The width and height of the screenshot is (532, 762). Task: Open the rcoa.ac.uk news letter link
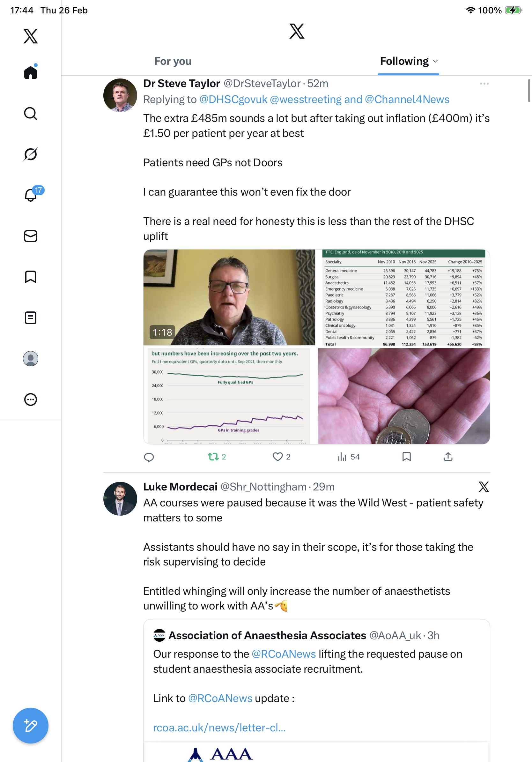click(x=219, y=728)
